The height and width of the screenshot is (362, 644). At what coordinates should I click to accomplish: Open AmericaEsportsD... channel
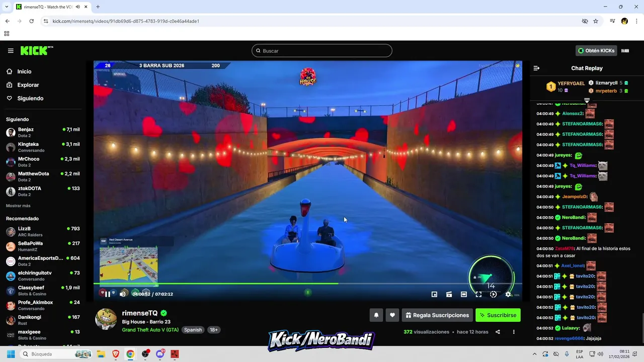(x=43, y=261)
